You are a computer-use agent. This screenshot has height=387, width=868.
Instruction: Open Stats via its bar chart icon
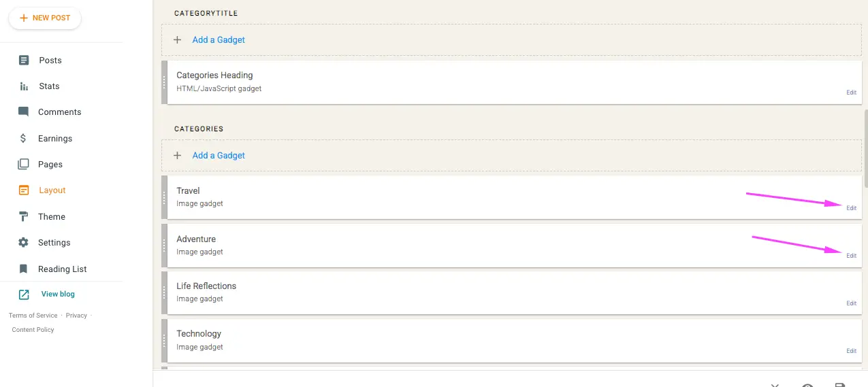24,86
